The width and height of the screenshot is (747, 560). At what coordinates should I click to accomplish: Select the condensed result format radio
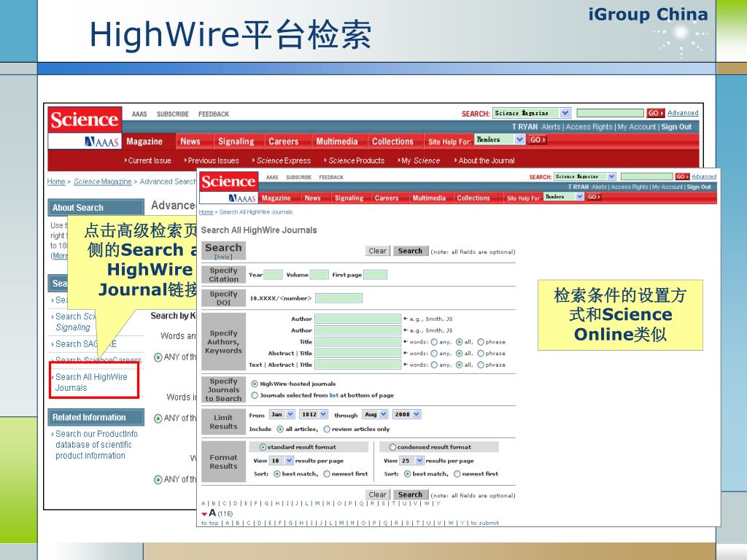[x=392, y=447]
